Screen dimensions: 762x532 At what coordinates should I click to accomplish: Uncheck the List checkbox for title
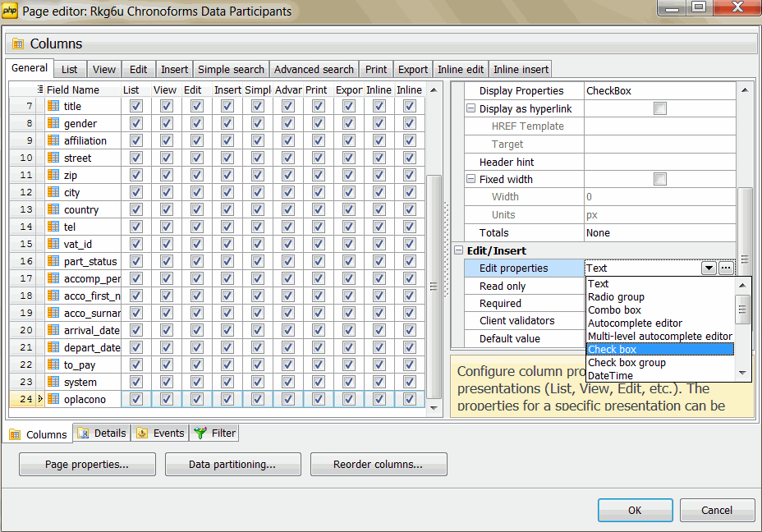pyautogui.click(x=136, y=106)
